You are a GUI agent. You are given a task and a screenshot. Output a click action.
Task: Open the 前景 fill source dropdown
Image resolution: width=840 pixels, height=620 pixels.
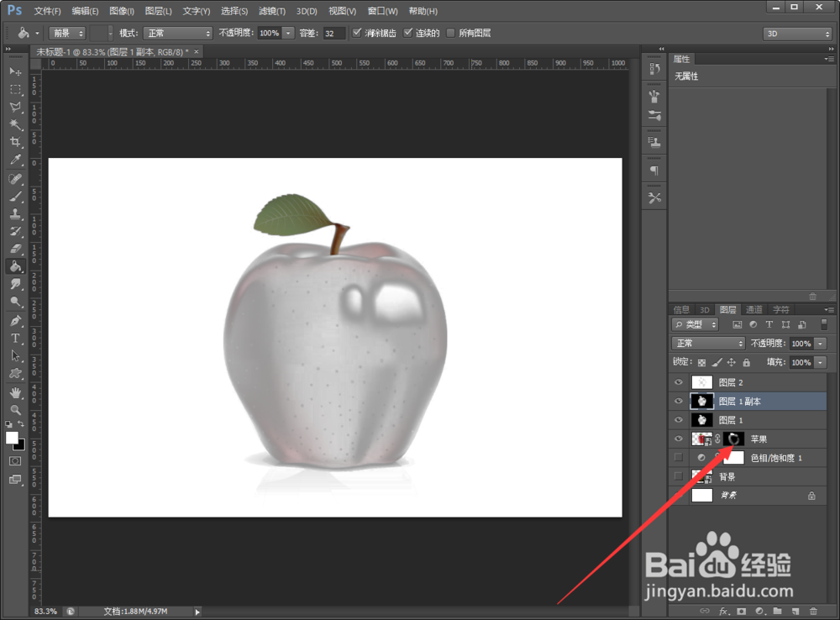coord(67,34)
